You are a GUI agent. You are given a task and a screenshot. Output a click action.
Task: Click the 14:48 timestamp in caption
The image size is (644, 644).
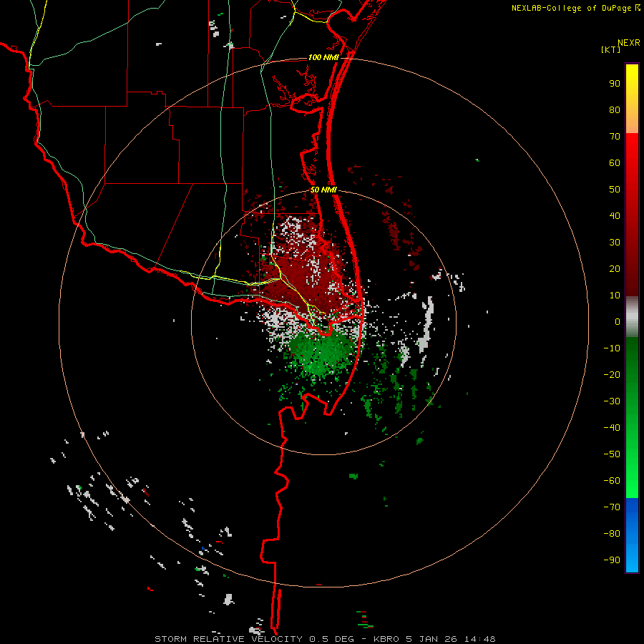(480, 639)
